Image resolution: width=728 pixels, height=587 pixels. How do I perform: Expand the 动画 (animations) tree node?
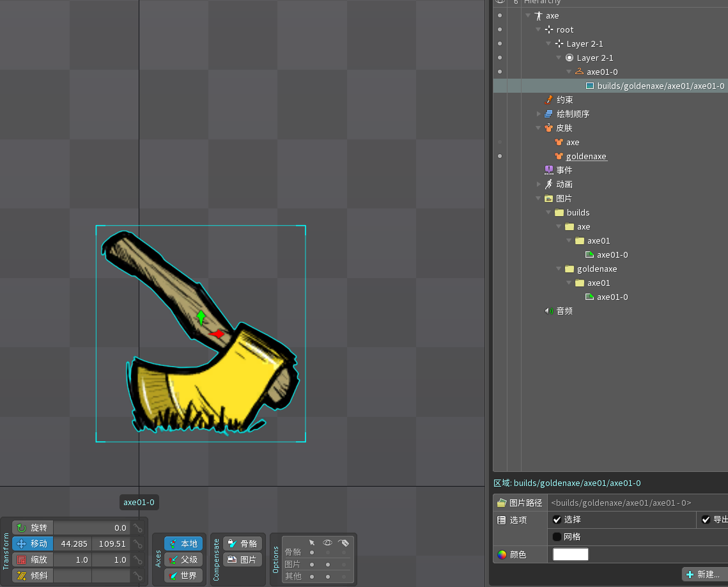[x=539, y=184]
